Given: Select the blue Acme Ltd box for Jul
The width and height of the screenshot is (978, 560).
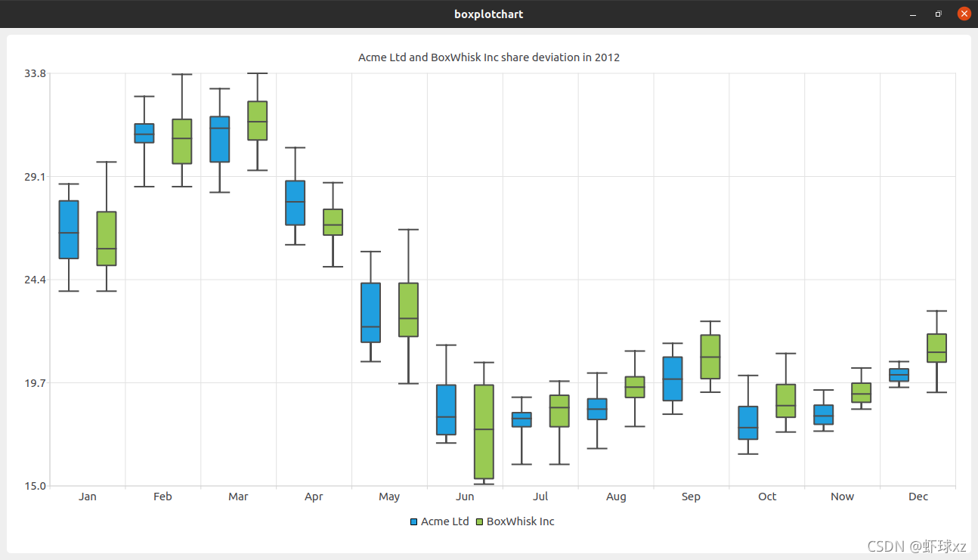Looking at the screenshot, I should point(522,419).
